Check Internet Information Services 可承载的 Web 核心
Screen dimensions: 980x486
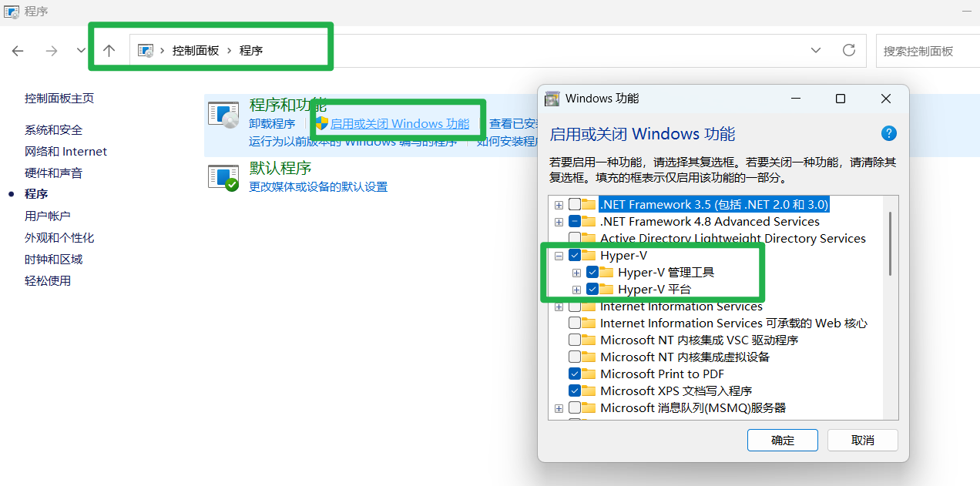(575, 323)
